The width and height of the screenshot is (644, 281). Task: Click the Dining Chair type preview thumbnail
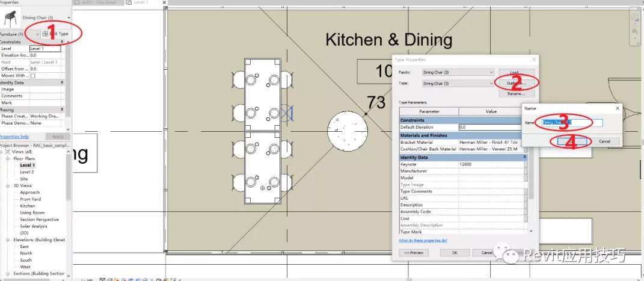10,17
